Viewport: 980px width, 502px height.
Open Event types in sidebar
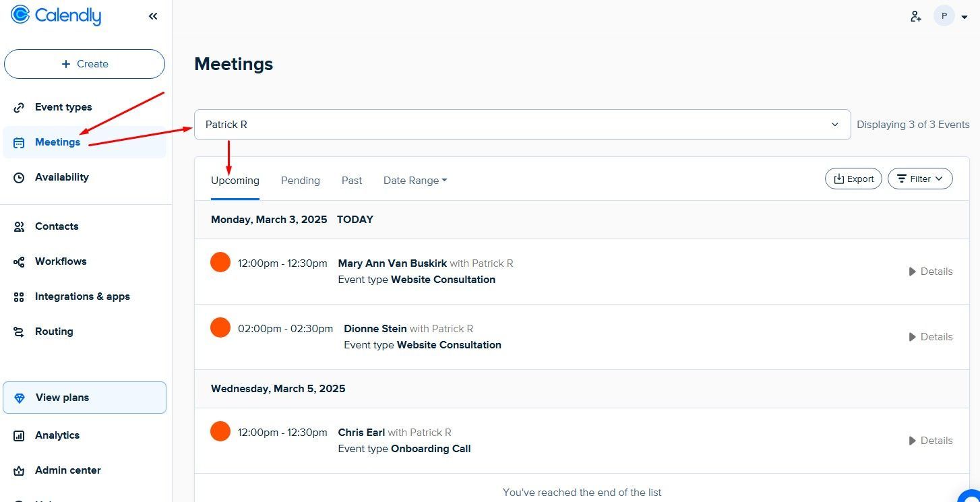pyautogui.click(x=84, y=107)
